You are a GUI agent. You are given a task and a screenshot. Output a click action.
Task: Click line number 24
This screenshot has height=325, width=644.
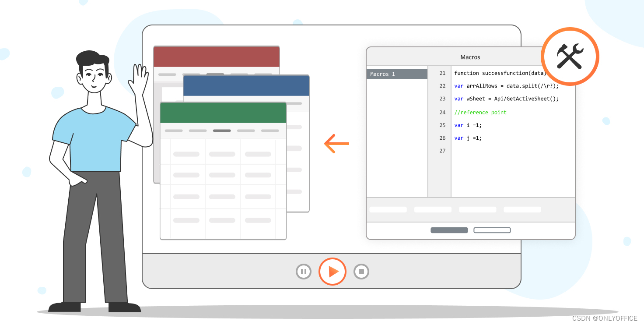[442, 113]
